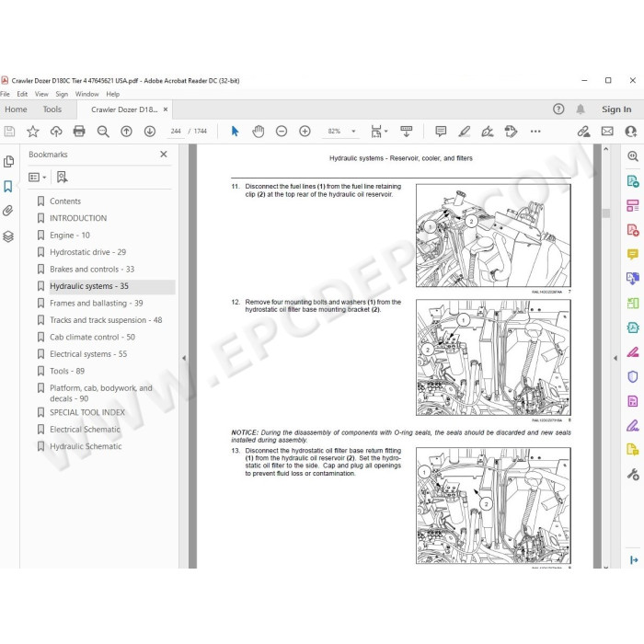Image resolution: width=644 pixels, height=644 pixels.
Task: Open page thumbnails panel
Action: [8, 161]
